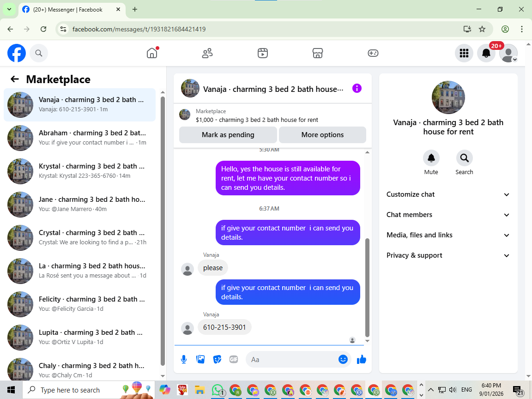Open Lupita conversation in list
This screenshot has height=399, width=532.
click(80, 337)
